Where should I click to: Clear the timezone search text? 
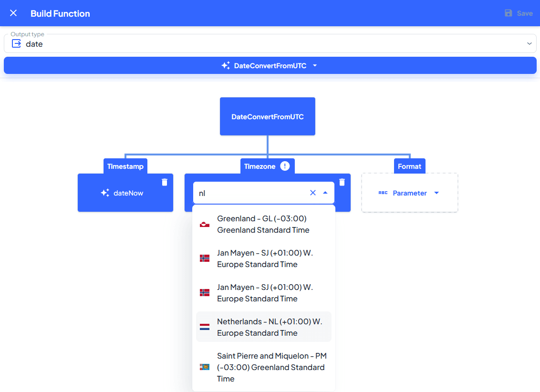point(313,193)
